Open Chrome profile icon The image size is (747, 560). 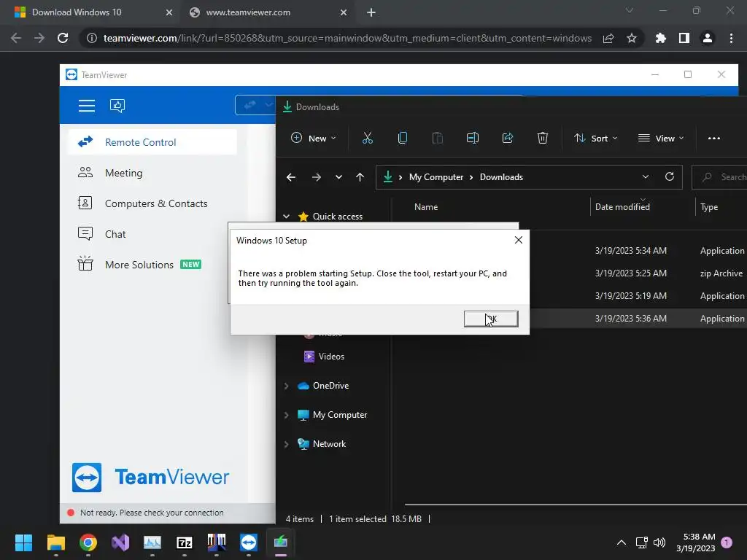[708, 38]
